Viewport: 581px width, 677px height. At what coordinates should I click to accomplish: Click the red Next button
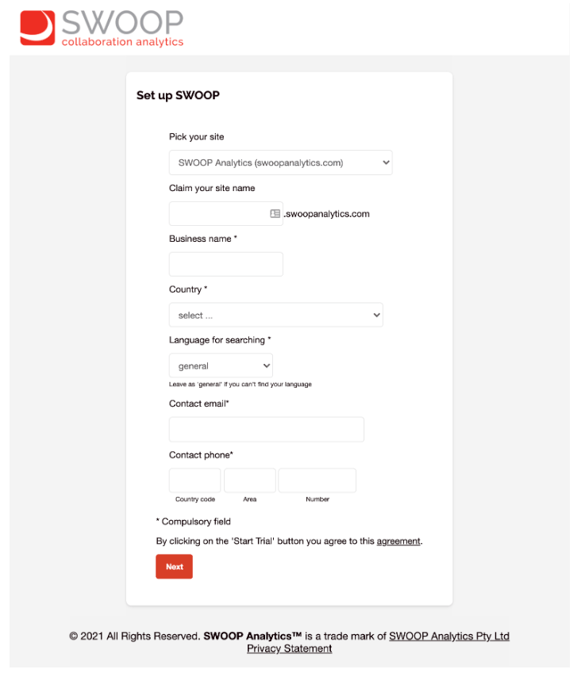pyautogui.click(x=174, y=566)
